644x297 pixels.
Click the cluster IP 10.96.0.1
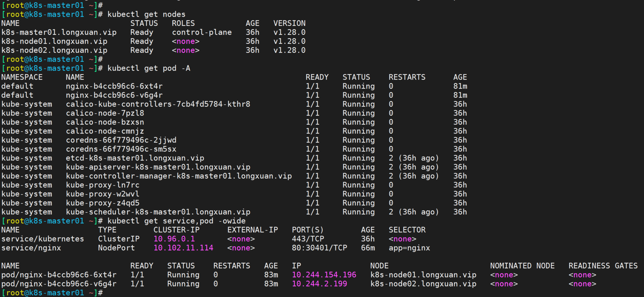tap(174, 239)
